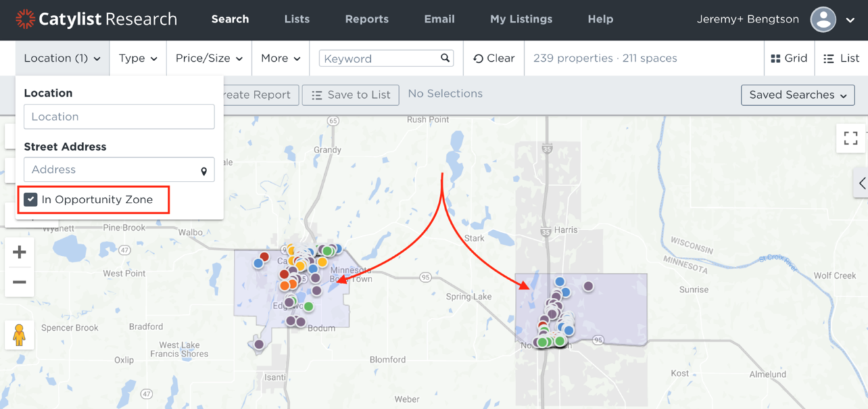The width and height of the screenshot is (868, 409).
Task: Open the Grid view
Action: coord(788,58)
